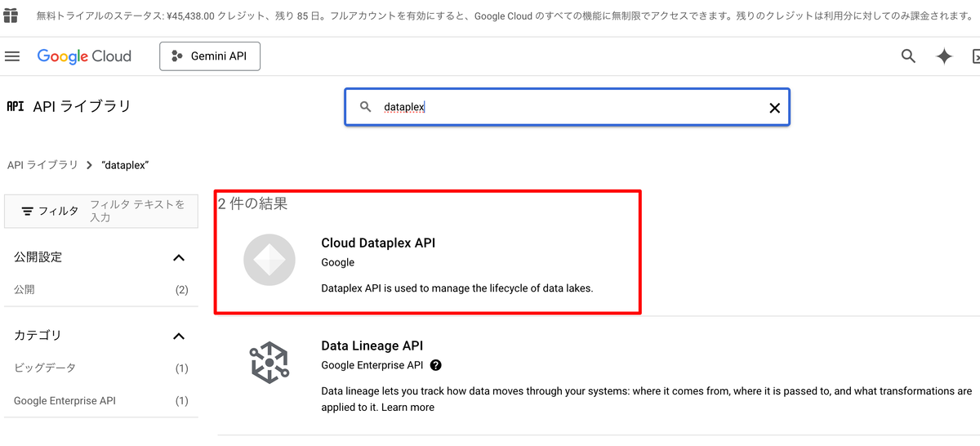
Task: Click the Google publisher label under Dataplex
Action: click(338, 262)
